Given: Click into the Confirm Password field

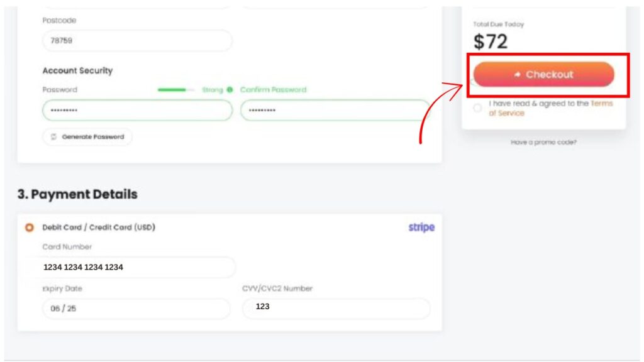Looking at the screenshot, I should tap(335, 111).
